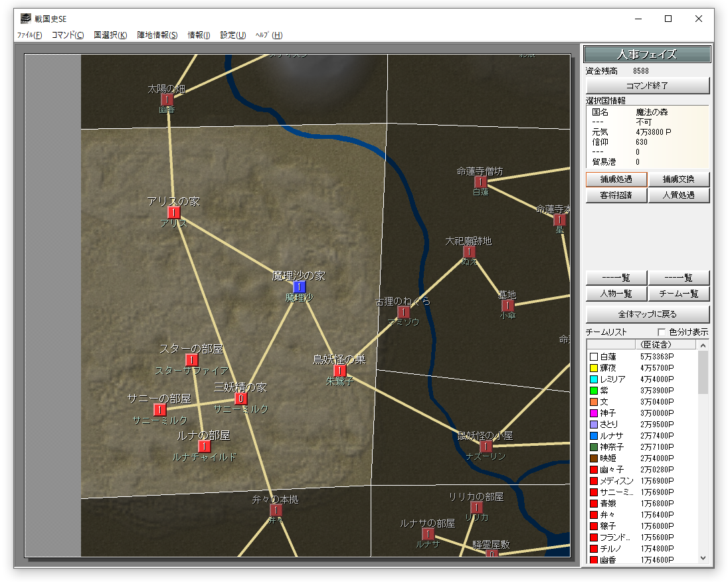The height and width of the screenshot is (582, 728).
Task: Click the 命蓮寺僧坊 red node icon
Action: point(480,182)
